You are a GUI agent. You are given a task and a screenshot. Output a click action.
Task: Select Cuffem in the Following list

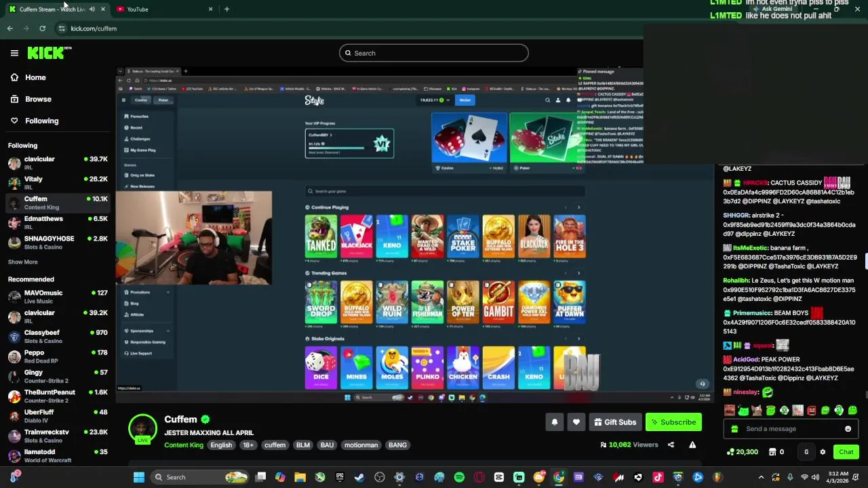click(x=57, y=203)
